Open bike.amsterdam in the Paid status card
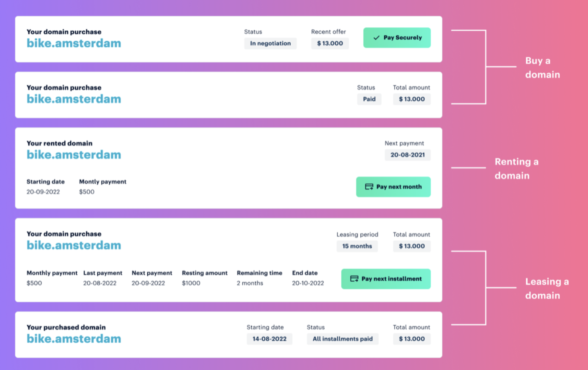The height and width of the screenshot is (370, 588). [74, 99]
